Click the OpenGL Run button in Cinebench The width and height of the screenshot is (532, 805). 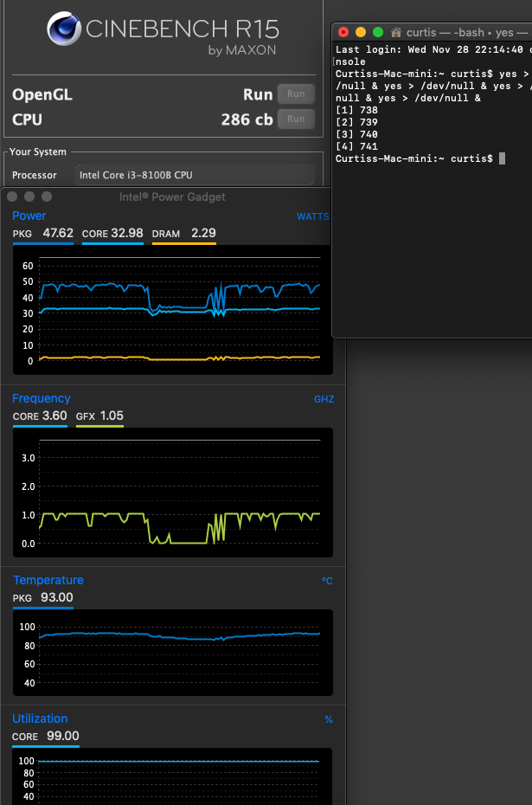click(x=296, y=94)
